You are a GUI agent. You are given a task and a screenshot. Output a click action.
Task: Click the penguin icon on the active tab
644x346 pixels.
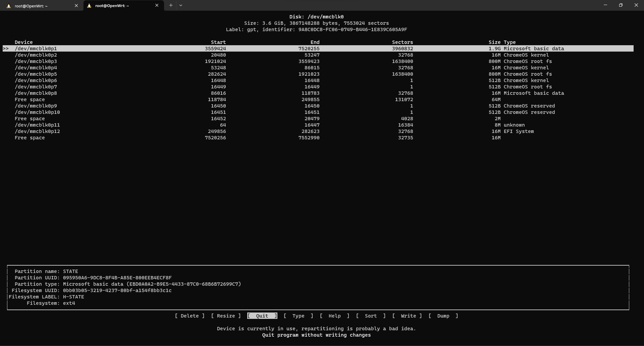(x=89, y=6)
